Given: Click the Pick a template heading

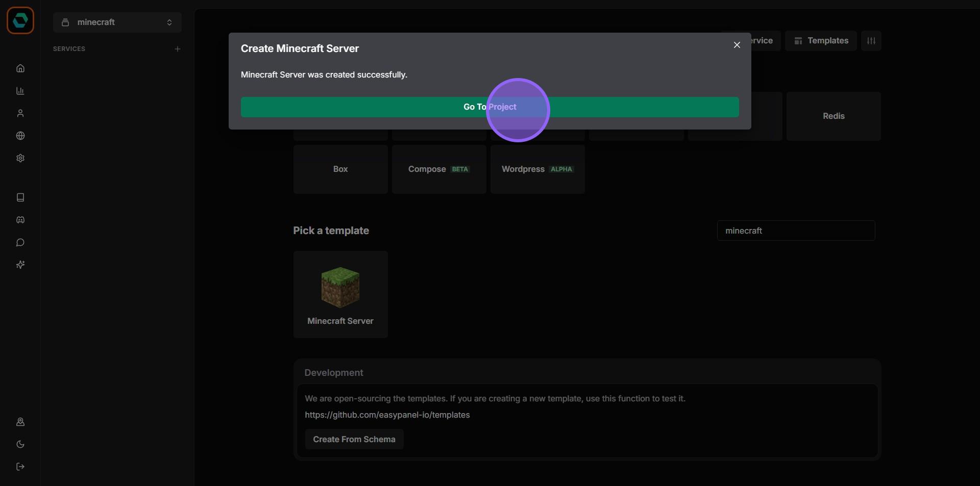Looking at the screenshot, I should (x=331, y=231).
